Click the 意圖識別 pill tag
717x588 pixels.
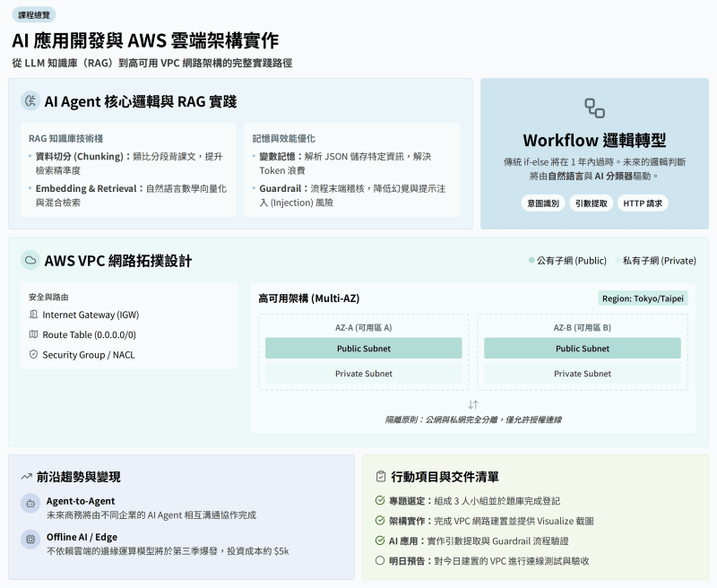pos(543,203)
